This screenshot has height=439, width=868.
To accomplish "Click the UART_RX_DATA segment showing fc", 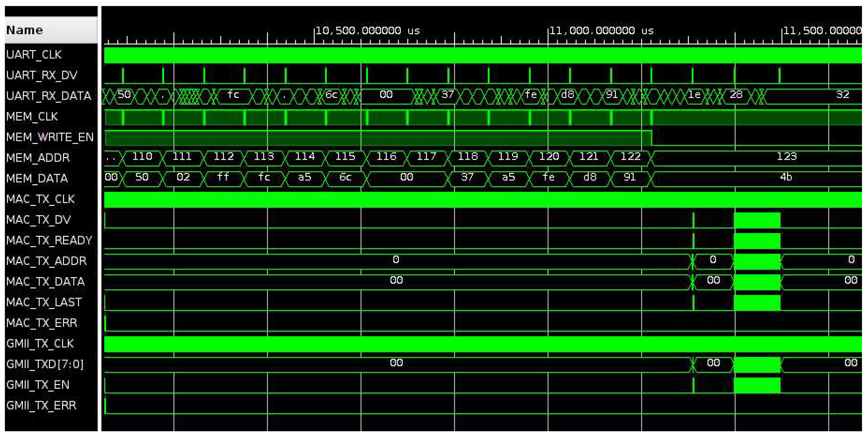I will pos(234,95).
